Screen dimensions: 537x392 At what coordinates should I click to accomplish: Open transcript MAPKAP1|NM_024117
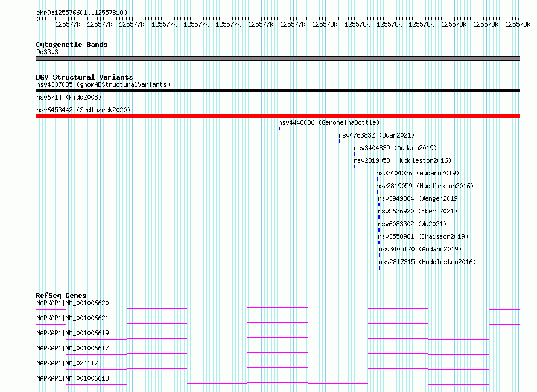click(67, 363)
